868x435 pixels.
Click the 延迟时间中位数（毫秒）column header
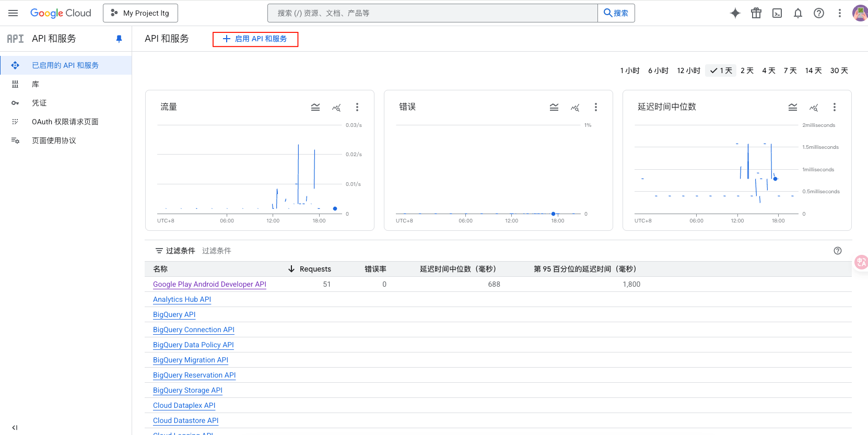tap(460, 269)
